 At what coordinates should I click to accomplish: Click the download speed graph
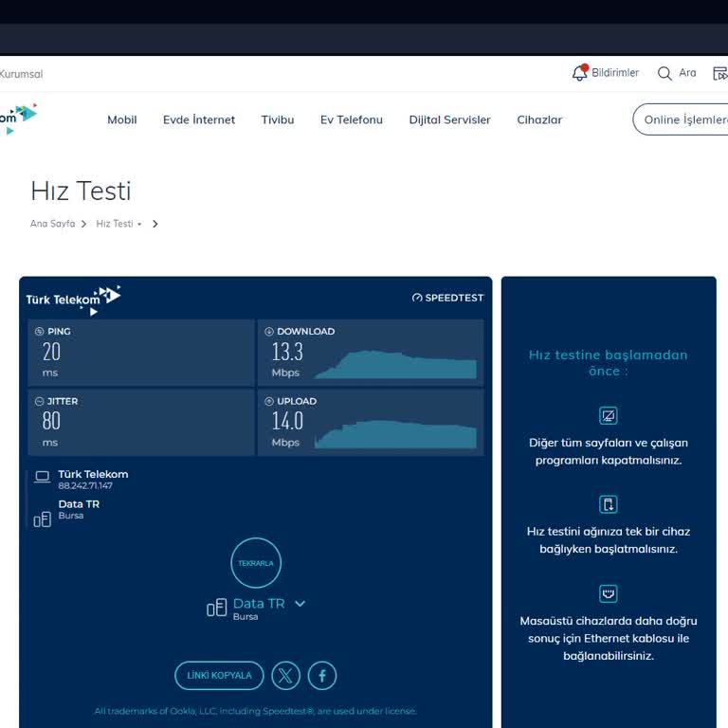[395, 364]
